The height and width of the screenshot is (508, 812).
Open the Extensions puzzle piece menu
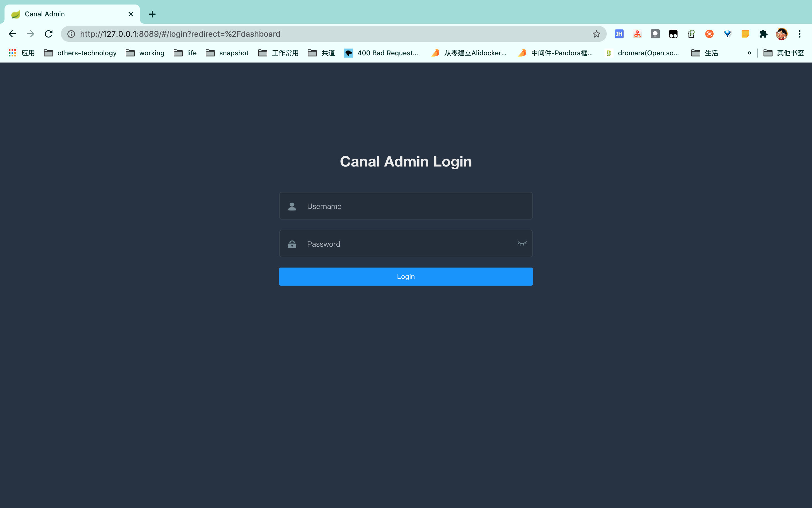pyautogui.click(x=763, y=34)
